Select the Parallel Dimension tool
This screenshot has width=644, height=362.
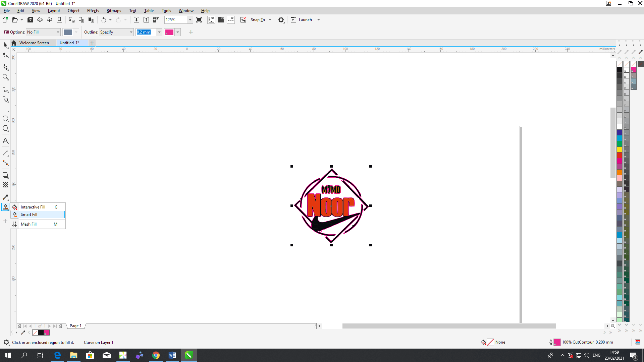(x=5, y=153)
